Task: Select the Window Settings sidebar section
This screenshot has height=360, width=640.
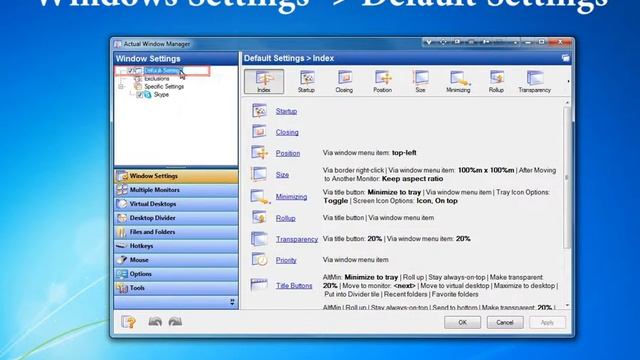Action: [176, 176]
